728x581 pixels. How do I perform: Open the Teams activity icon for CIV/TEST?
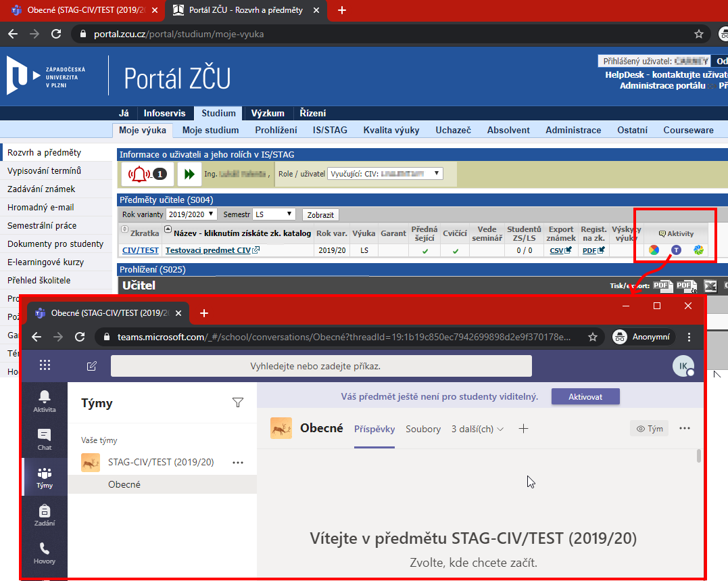tap(676, 250)
